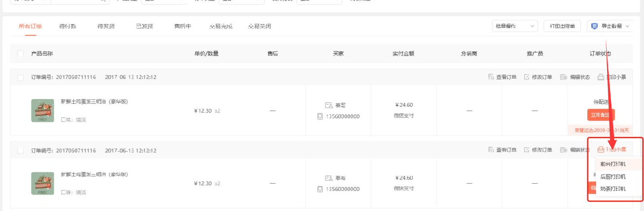Click 修改订单 edit icon in the second order row

[527, 150]
